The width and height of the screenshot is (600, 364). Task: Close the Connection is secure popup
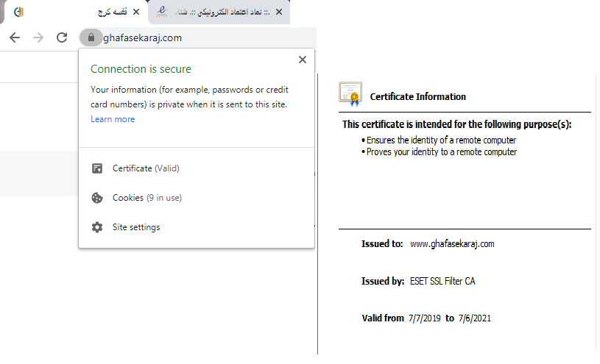pyautogui.click(x=302, y=60)
